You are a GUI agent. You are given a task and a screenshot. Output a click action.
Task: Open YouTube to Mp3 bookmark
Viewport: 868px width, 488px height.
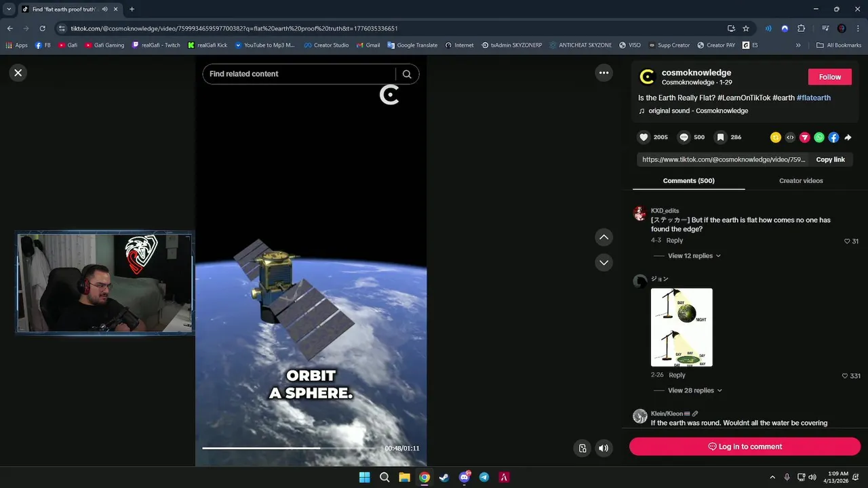tap(264, 45)
